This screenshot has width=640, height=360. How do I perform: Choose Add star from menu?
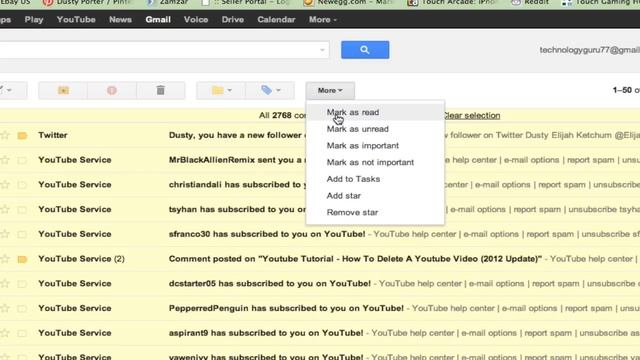[x=375, y=196]
